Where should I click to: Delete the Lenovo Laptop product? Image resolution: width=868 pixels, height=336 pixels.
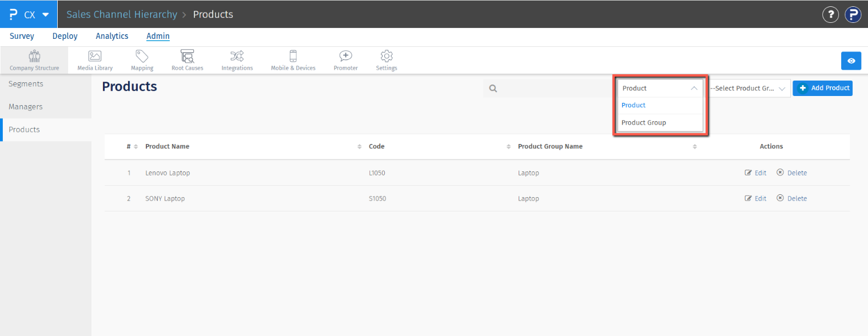[791, 173]
